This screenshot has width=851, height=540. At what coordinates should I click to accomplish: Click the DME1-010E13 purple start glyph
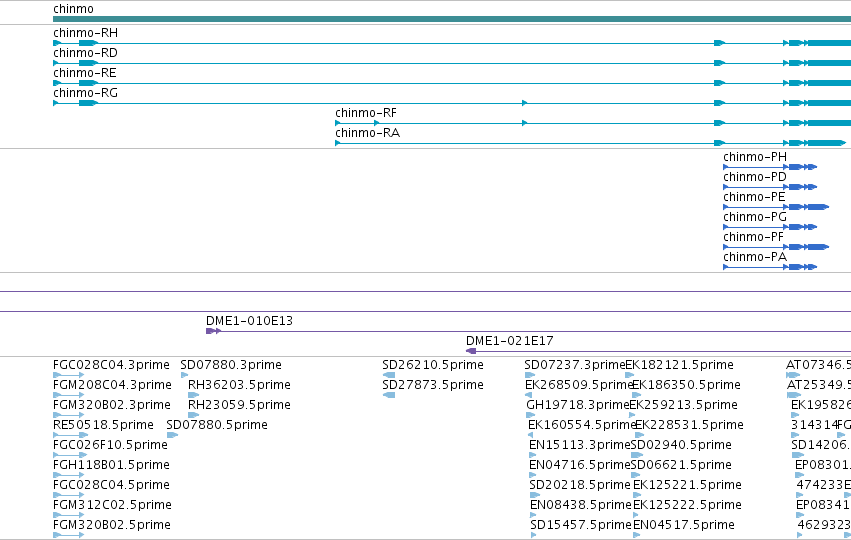click(213, 331)
